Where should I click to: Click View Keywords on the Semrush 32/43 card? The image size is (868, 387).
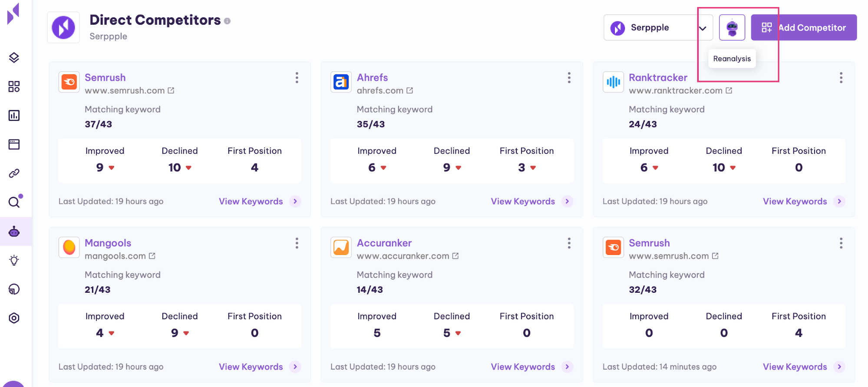795,367
